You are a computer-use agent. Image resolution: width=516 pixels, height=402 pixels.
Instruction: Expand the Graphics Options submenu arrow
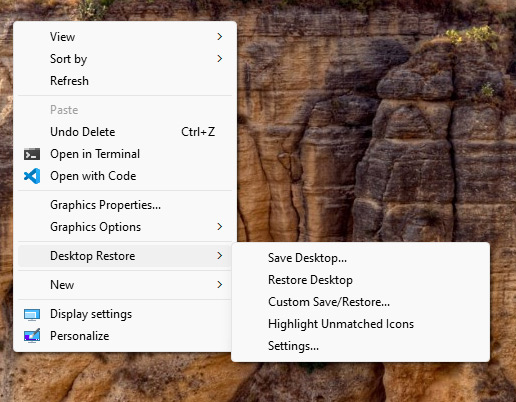pos(219,227)
